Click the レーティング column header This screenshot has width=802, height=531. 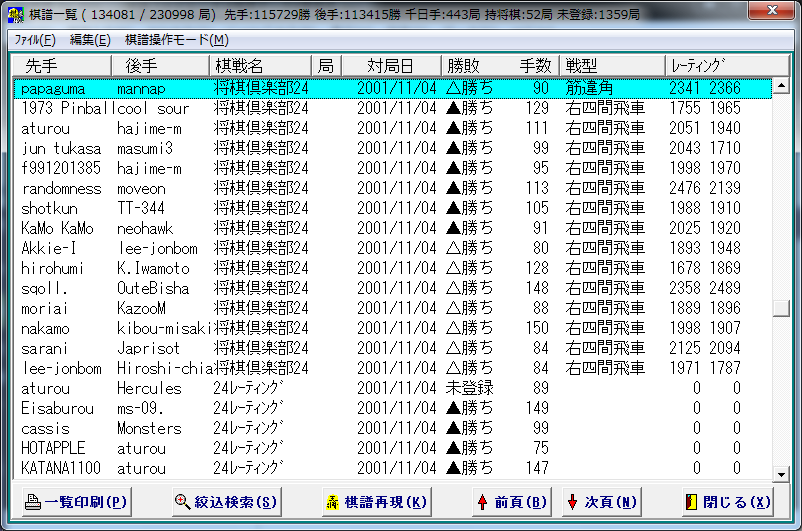(696, 65)
